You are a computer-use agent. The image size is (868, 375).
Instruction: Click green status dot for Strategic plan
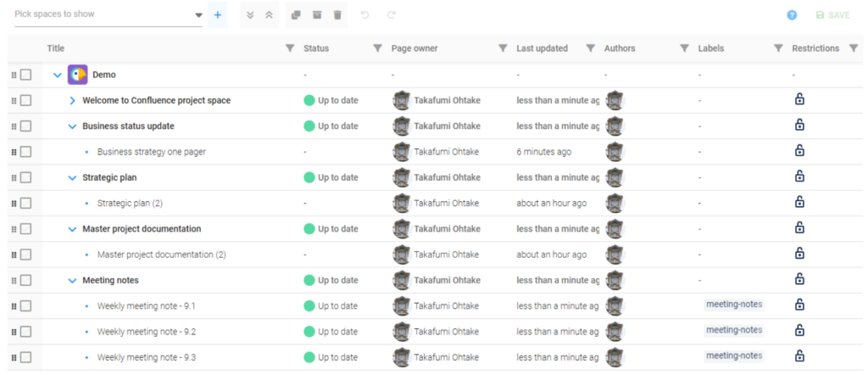click(x=309, y=177)
